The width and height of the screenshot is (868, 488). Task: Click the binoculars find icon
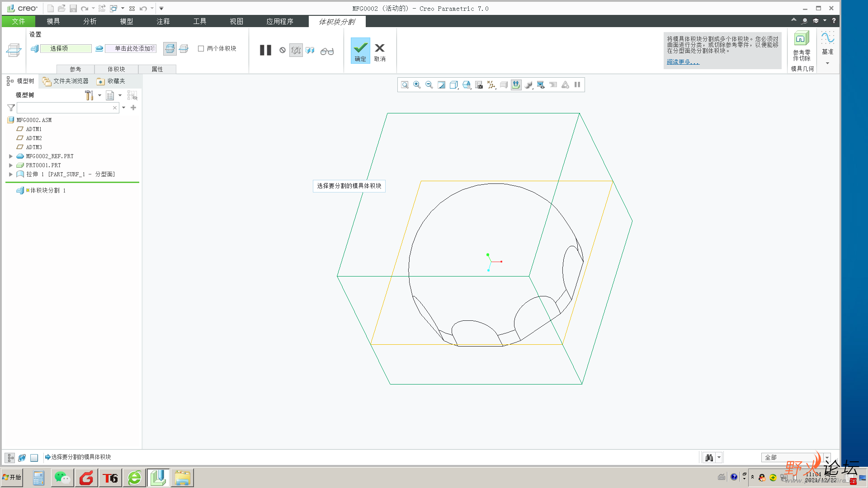[709, 458]
